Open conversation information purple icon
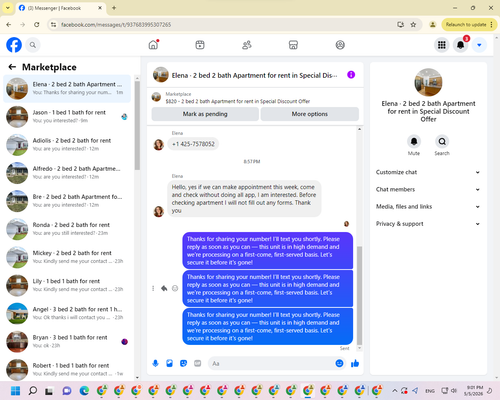 pyautogui.click(x=351, y=75)
